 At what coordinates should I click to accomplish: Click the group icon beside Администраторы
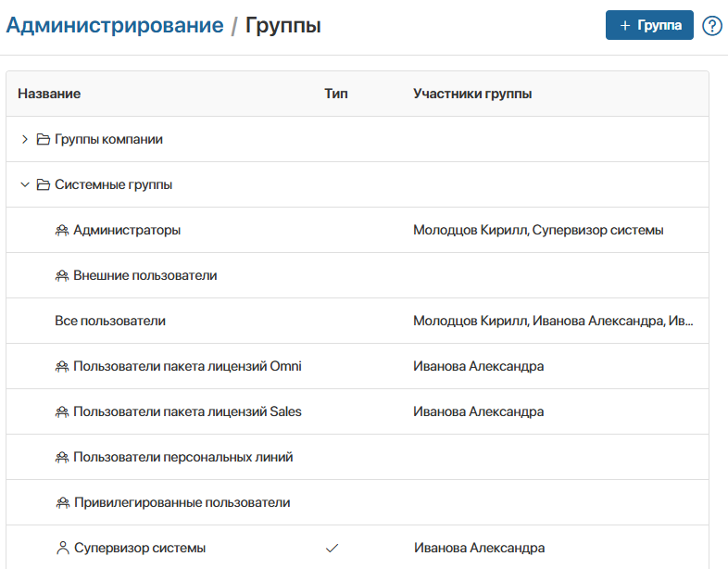pos(62,231)
